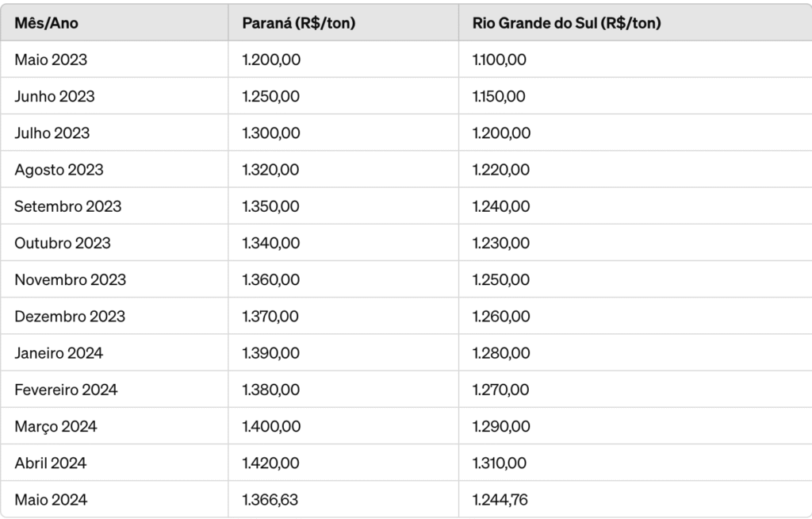Image resolution: width=812 pixels, height=519 pixels.
Task: Click the Paraná value 1.420,00
Action: coord(271,463)
